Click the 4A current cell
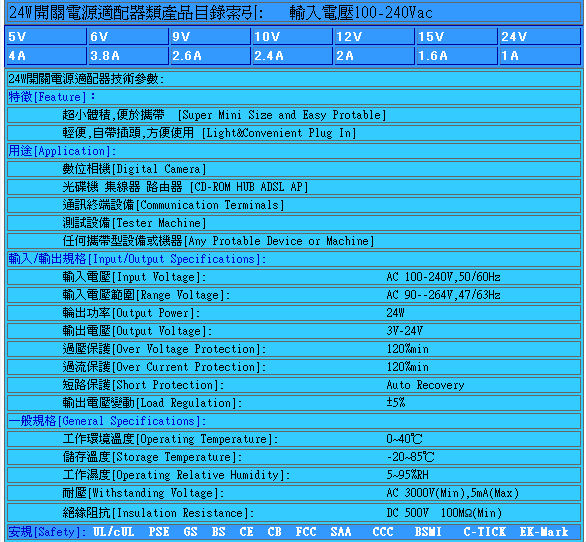The height and width of the screenshot is (542, 586). pos(46,56)
